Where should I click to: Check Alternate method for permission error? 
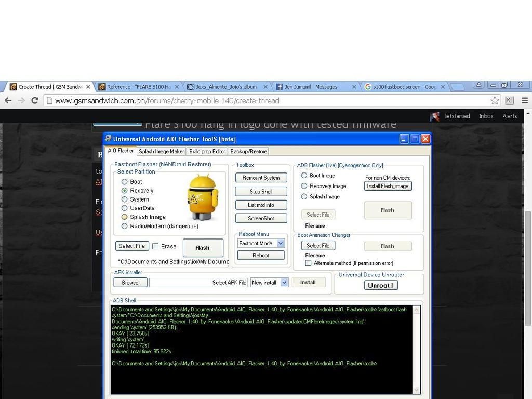(x=308, y=263)
